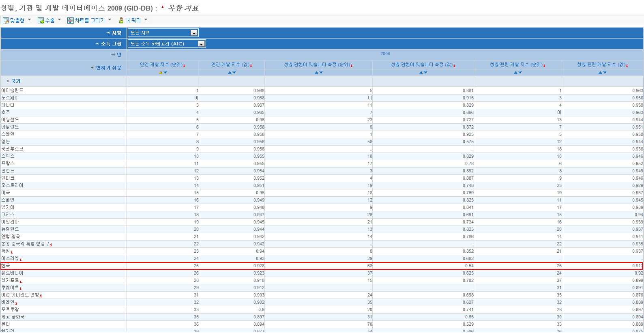Open the 맞춤형 toolbar menu label

[x=17, y=20]
